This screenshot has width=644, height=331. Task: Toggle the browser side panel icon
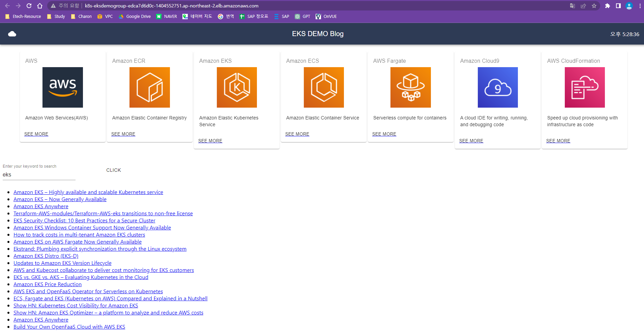coord(618,6)
